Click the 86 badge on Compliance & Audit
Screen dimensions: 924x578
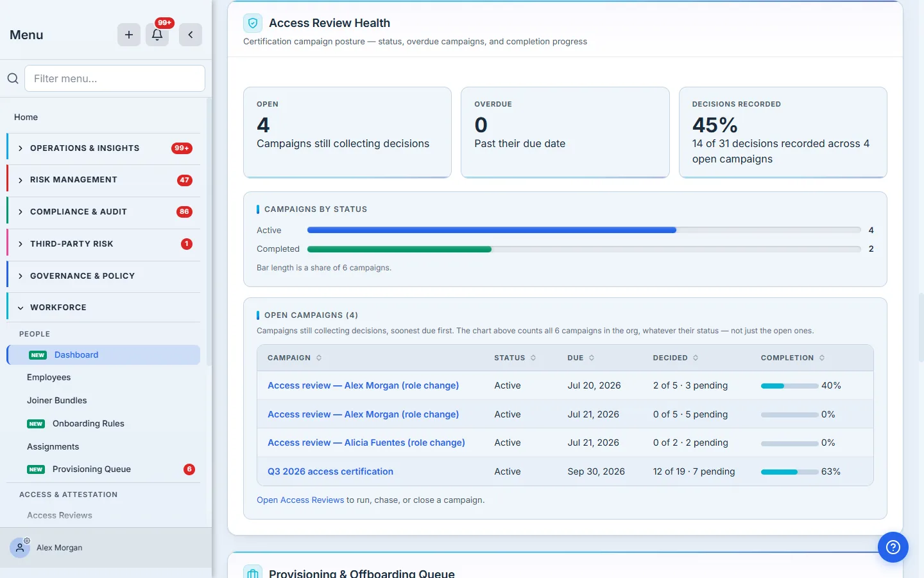[x=185, y=212]
